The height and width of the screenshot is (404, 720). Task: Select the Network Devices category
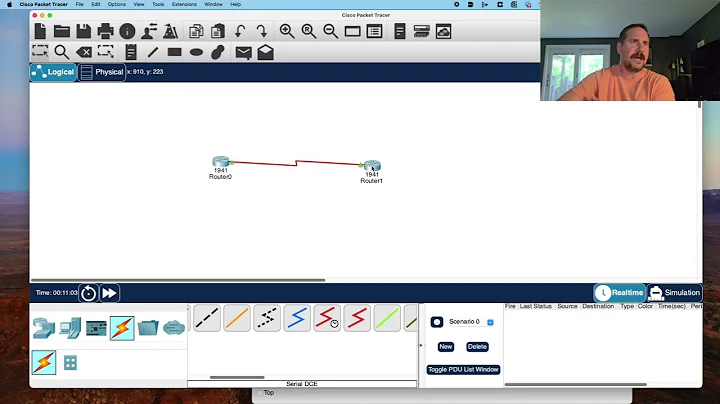[44, 328]
